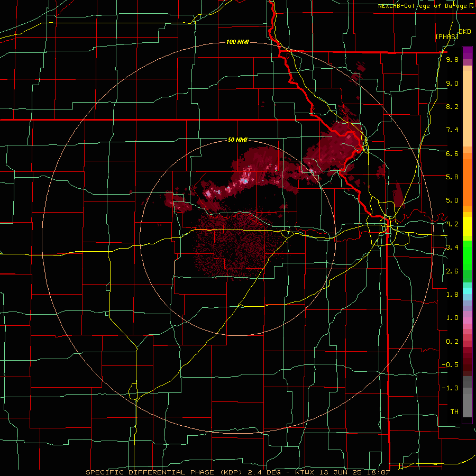Click the 9.8 value on the color scale
This screenshot has width=476, height=476.
click(x=452, y=60)
